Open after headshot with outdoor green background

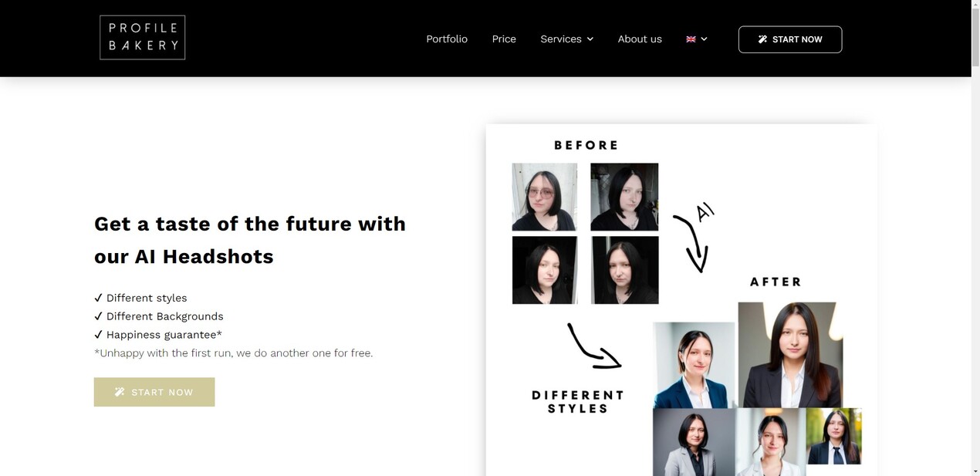tap(834, 437)
